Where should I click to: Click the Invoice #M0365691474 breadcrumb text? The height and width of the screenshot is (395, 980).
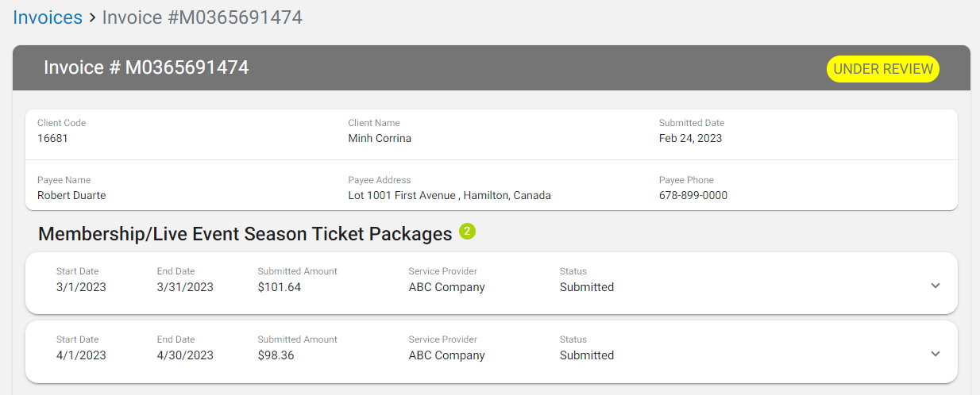pyautogui.click(x=203, y=17)
